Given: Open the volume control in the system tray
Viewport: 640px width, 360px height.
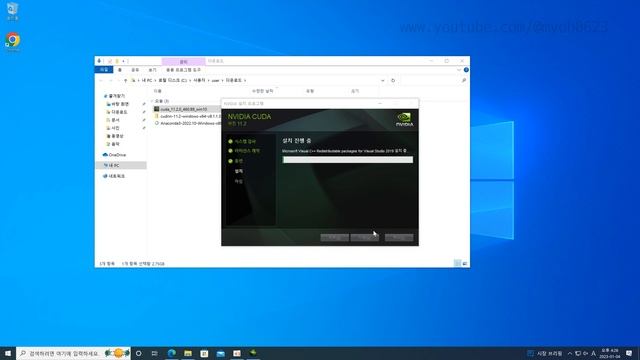Looking at the screenshot, I should coord(585,353).
